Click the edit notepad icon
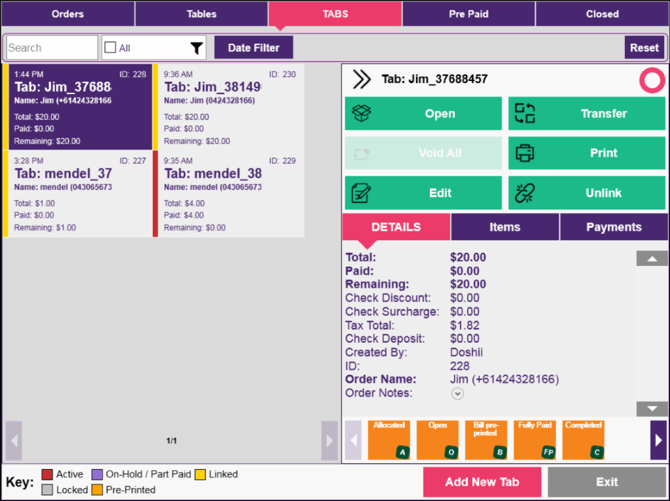 [x=361, y=193]
